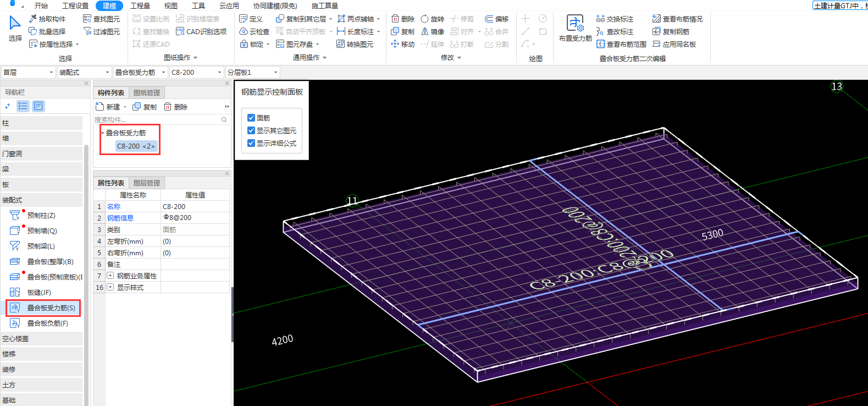Disable the 显示详细公式 checkbox
Viewport: 868px width, 406px height.
point(251,143)
